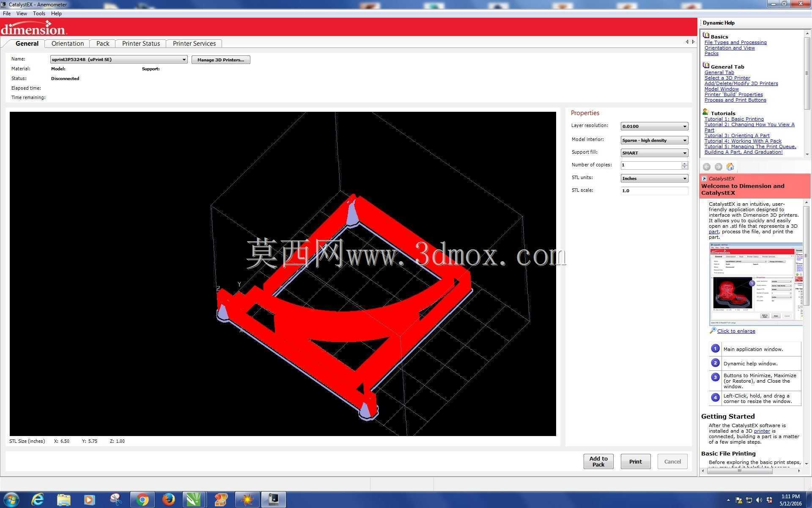Viewport: 812px width, 508px height.
Task: Open Select a 3D Printer help link
Action: pos(727,78)
